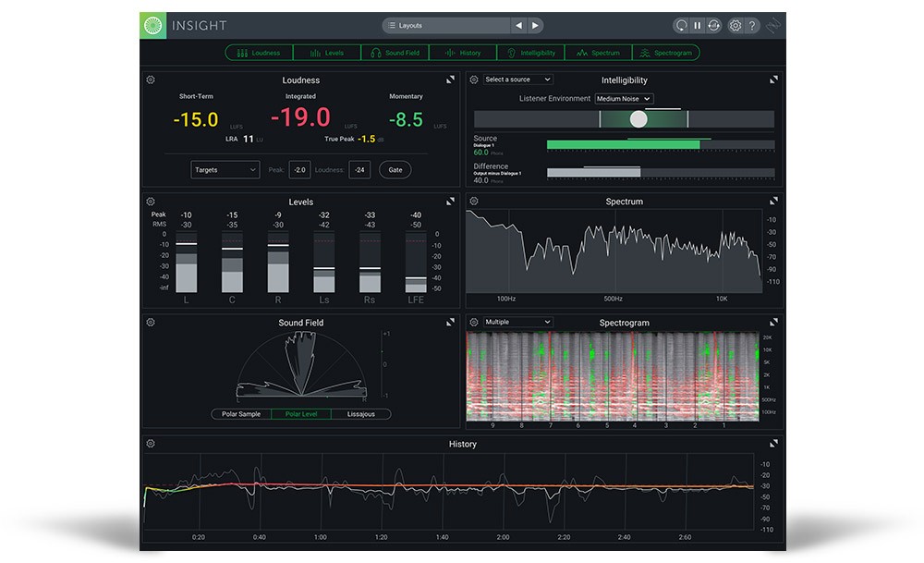Screen dimensions: 924x563
Task: Click the reset meters icon in header
Action: (x=682, y=26)
